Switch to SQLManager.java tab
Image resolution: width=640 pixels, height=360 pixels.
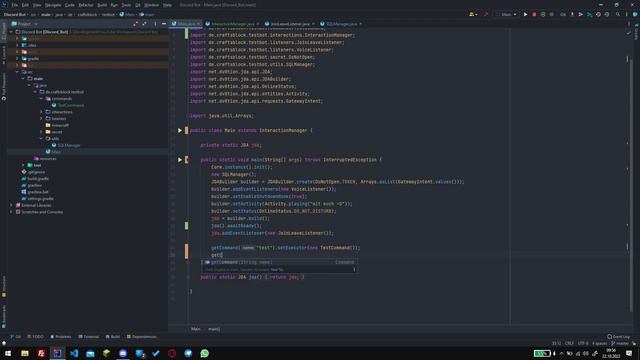[x=341, y=24]
